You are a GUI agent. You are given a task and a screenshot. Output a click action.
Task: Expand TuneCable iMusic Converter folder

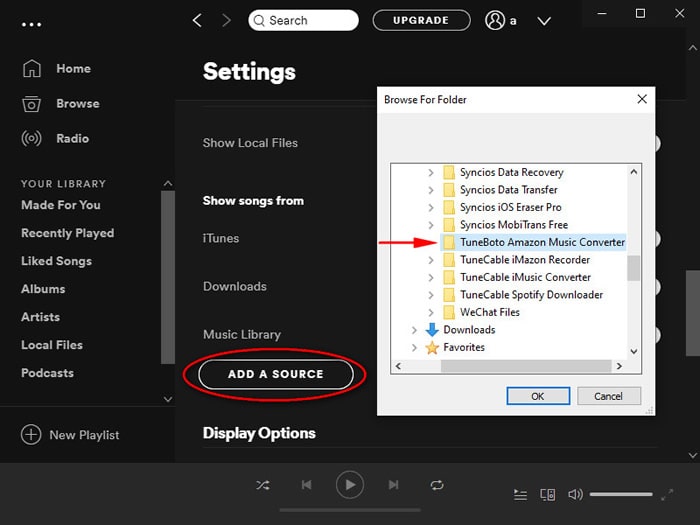[431, 277]
